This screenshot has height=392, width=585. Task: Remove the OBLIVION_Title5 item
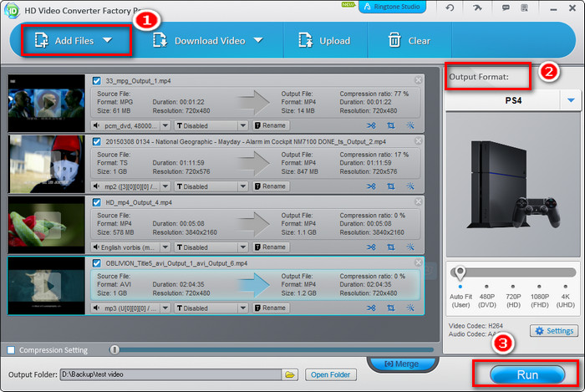[418, 262]
